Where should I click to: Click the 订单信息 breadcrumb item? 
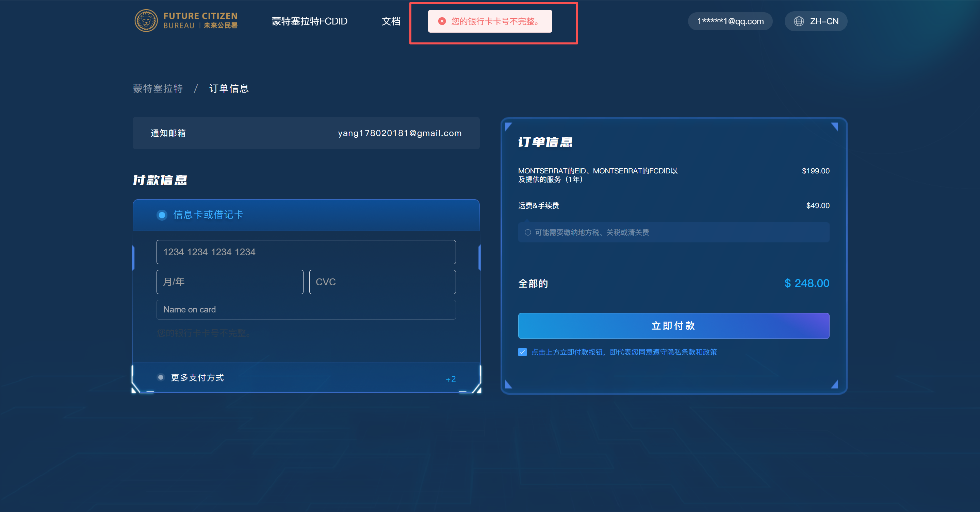pos(229,89)
